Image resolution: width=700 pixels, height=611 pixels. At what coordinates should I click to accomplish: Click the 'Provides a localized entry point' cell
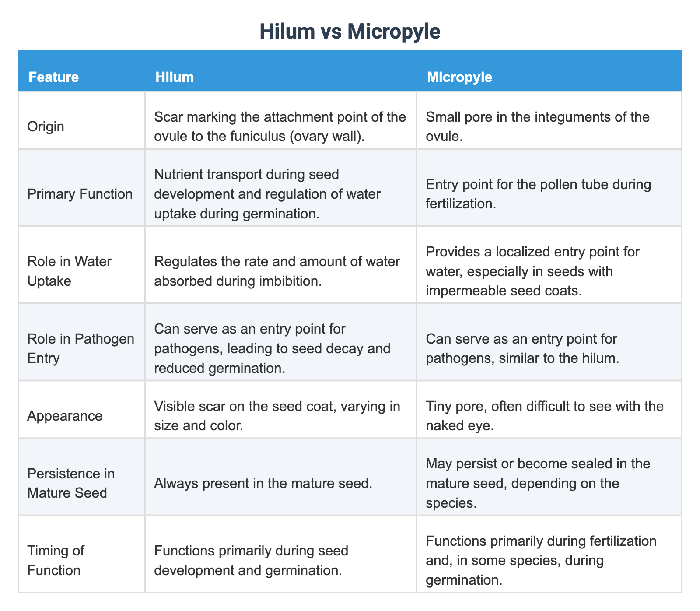(x=532, y=271)
